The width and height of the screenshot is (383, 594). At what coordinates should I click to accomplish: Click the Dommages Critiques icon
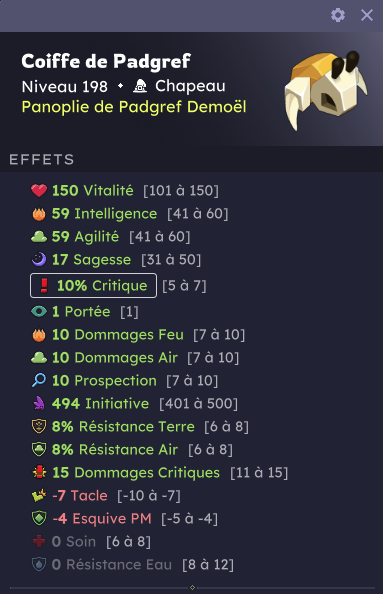pyautogui.click(x=39, y=472)
